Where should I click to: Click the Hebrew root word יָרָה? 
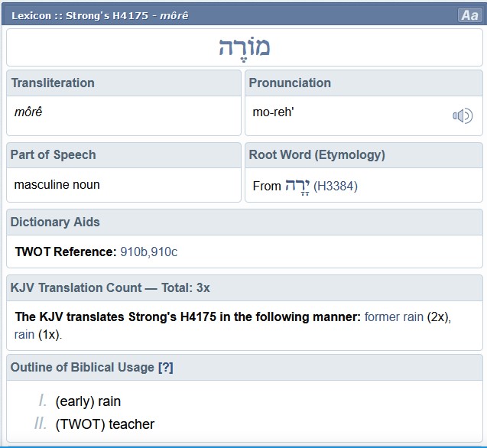[x=295, y=186]
